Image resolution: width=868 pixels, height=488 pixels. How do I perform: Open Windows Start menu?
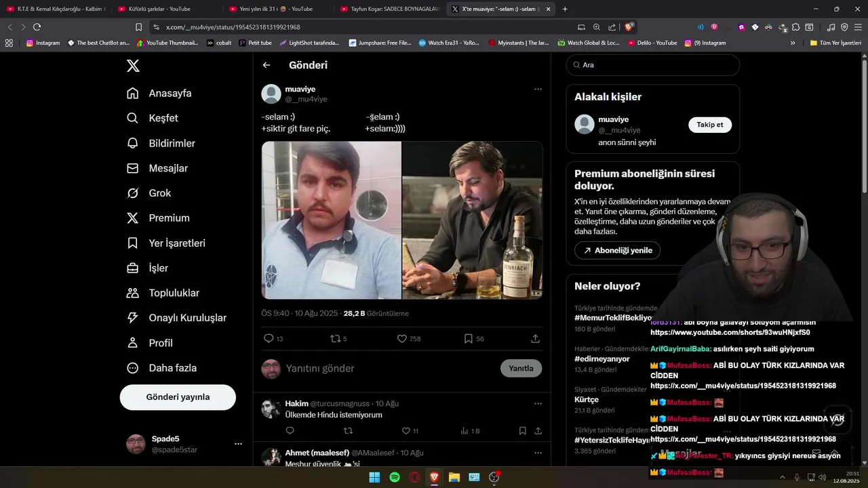coord(374,477)
